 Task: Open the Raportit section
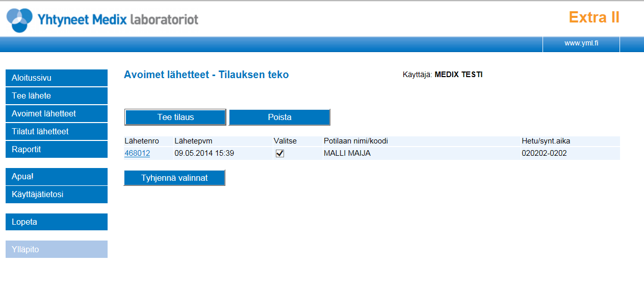tap(57, 150)
